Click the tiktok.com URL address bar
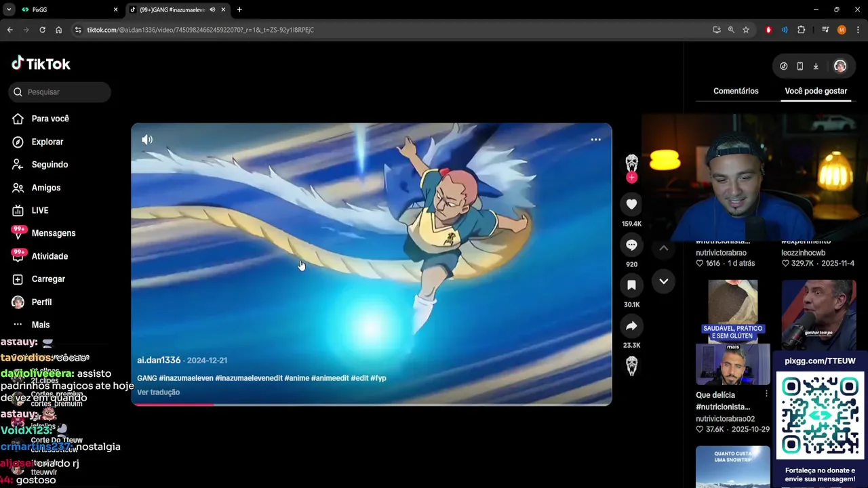Image resolution: width=868 pixels, height=488 pixels. [x=200, y=30]
